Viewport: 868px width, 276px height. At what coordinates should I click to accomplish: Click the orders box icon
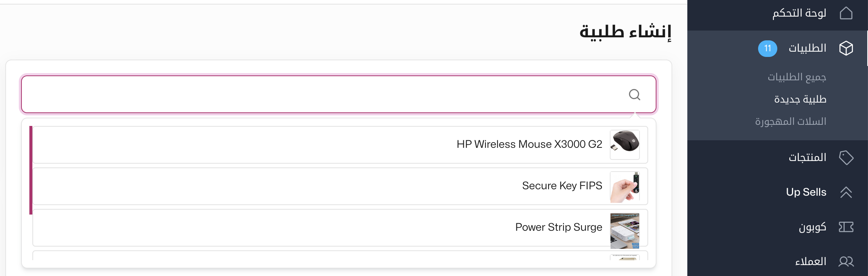(846, 48)
